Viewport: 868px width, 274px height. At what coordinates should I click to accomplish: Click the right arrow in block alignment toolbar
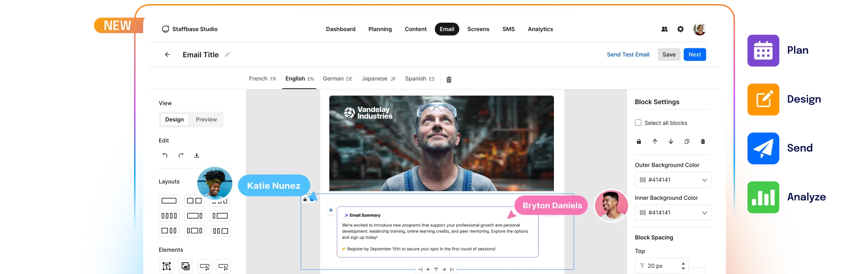coord(444,269)
